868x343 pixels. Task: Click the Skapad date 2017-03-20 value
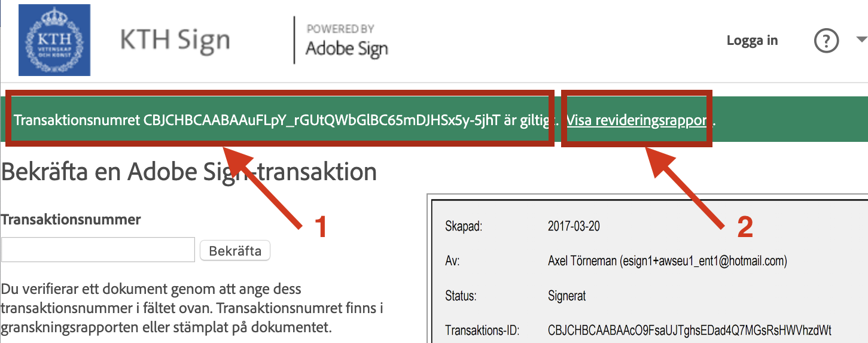click(573, 227)
